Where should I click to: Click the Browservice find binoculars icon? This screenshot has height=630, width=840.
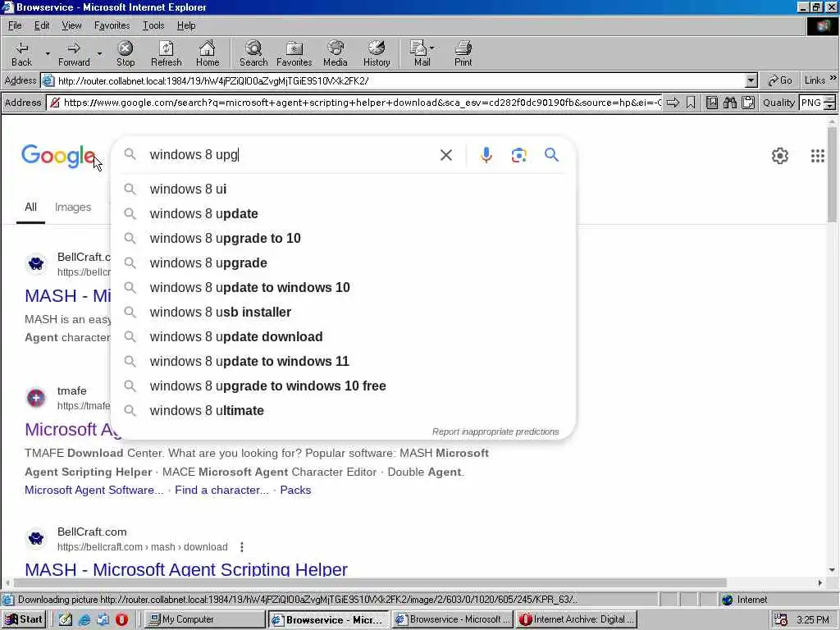[729, 103]
